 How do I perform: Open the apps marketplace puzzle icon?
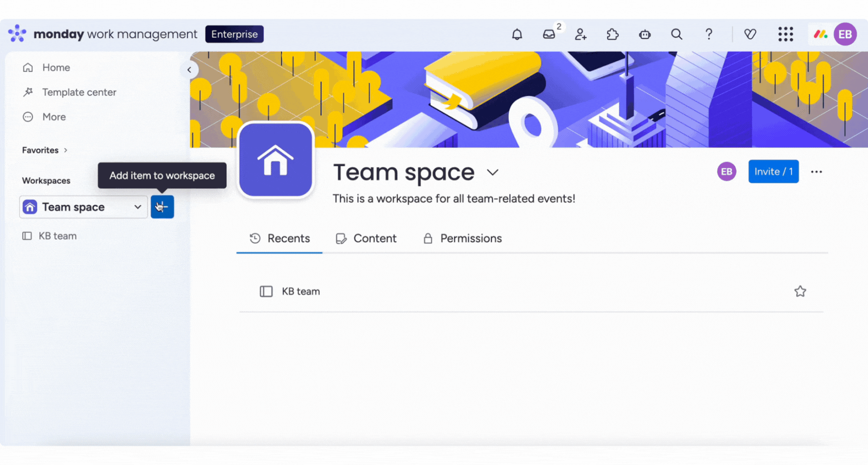[x=613, y=34]
